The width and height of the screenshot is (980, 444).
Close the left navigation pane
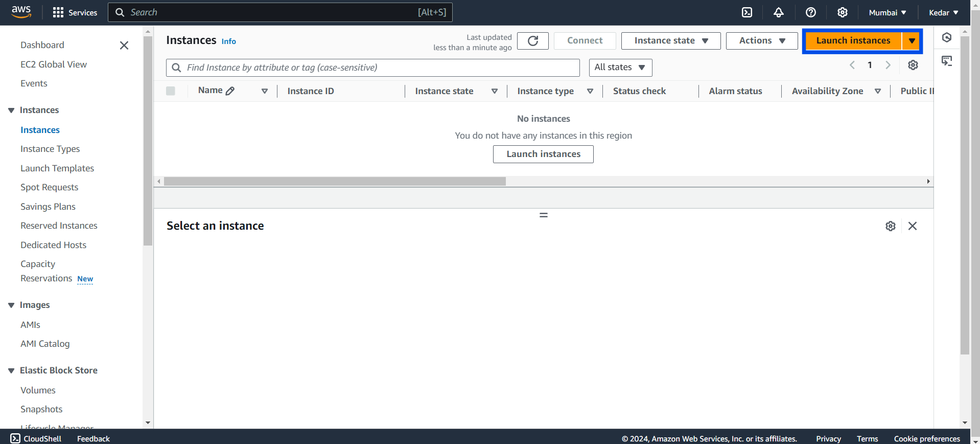click(124, 46)
